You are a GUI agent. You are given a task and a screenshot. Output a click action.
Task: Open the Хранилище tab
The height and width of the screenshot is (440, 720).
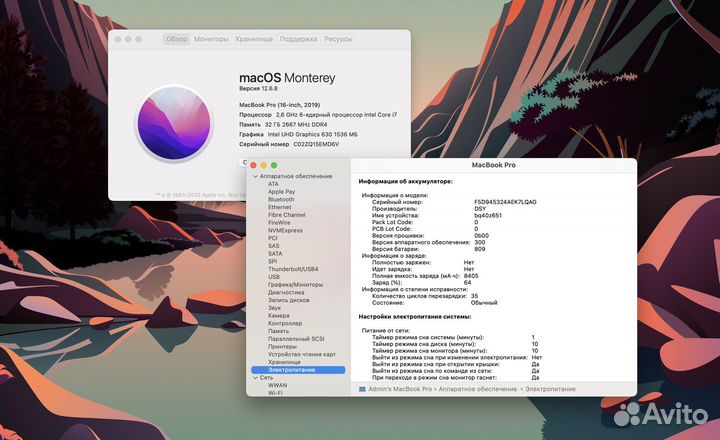[x=254, y=39]
